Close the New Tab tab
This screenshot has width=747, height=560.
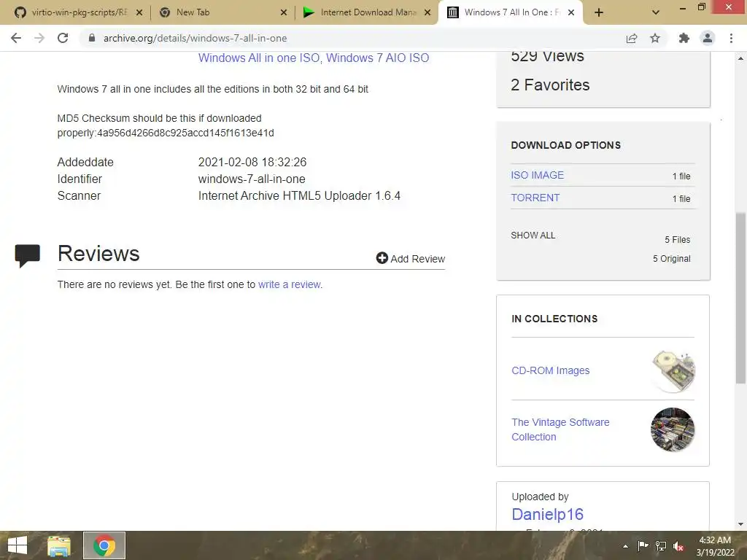click(x=284, y=12)
